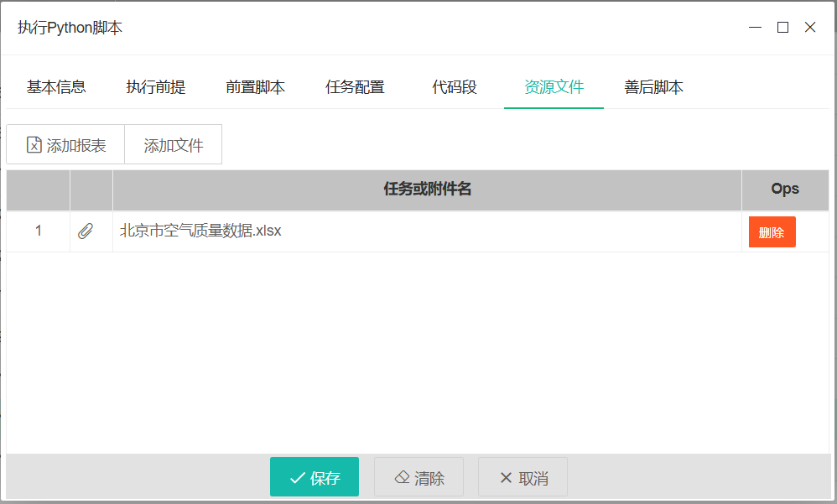Close the 执行Python脚本 window
Viewport: 837px width, 504px height.
tap(810, 27)
